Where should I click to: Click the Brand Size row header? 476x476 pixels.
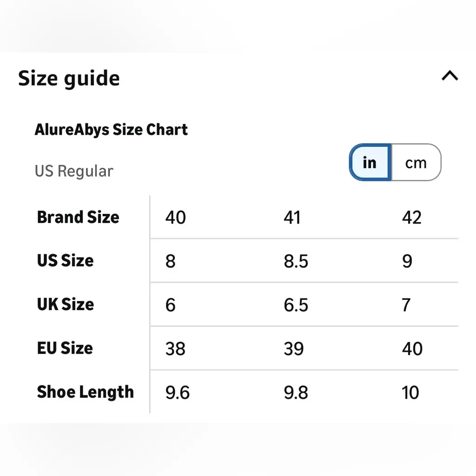(78, 217)
